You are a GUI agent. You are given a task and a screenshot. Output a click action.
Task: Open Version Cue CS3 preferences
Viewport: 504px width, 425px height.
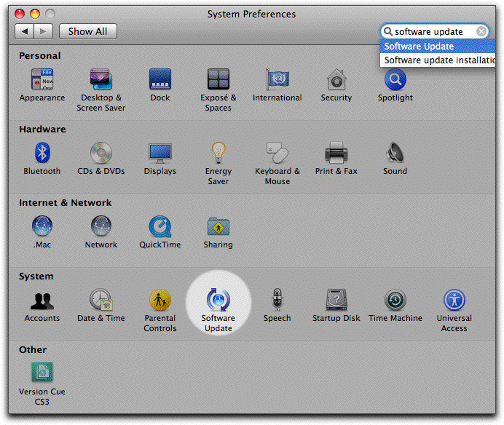tap(42, 373)
